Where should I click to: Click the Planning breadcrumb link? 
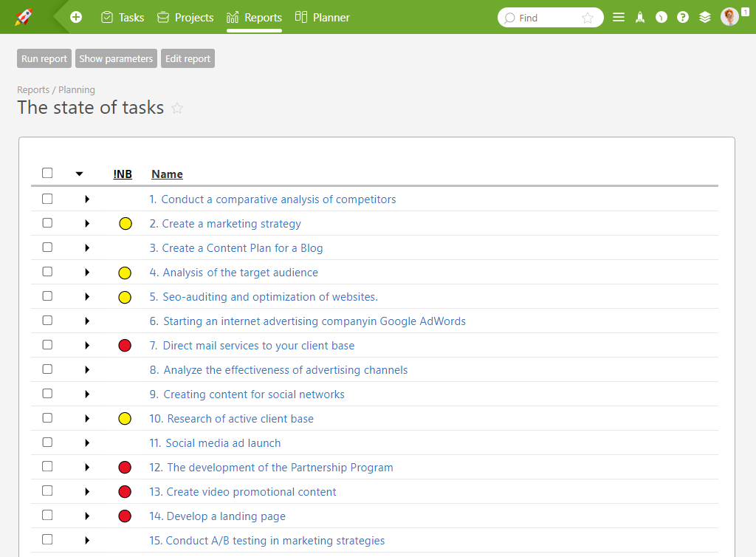point(77,89)
